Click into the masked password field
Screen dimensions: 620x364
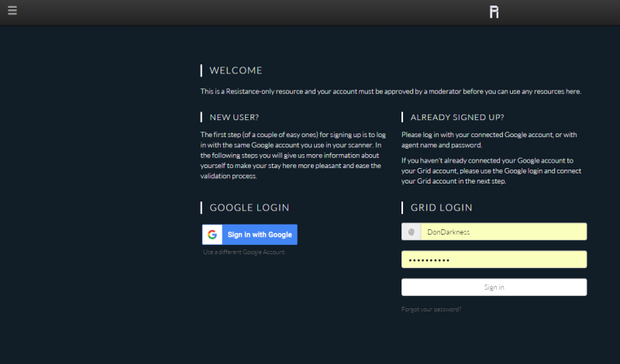(x=504, y=259)
